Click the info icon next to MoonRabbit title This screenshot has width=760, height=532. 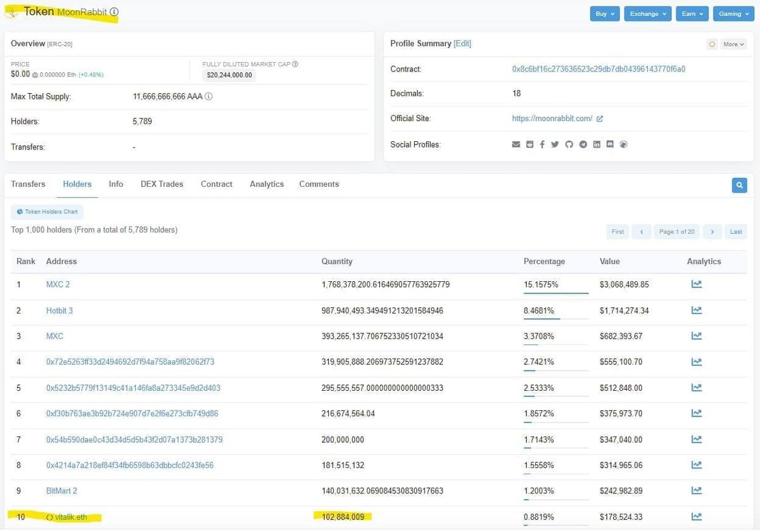coord(114,12)
